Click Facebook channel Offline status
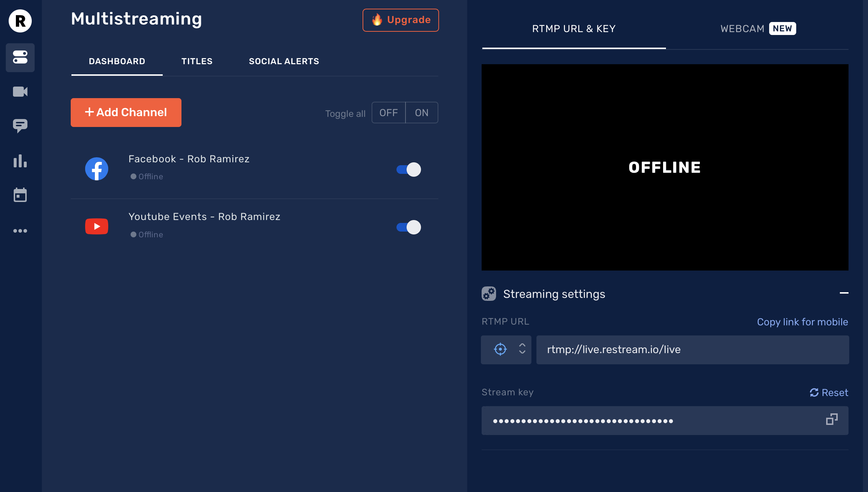Viewport: 868px width, 492px height. pos(147,176)
